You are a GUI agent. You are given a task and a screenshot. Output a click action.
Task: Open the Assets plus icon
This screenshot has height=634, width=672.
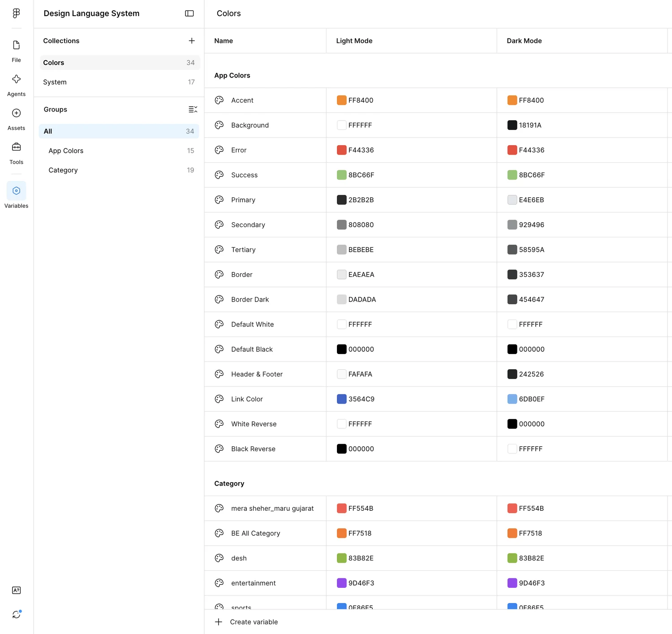[x=16, y=113]
